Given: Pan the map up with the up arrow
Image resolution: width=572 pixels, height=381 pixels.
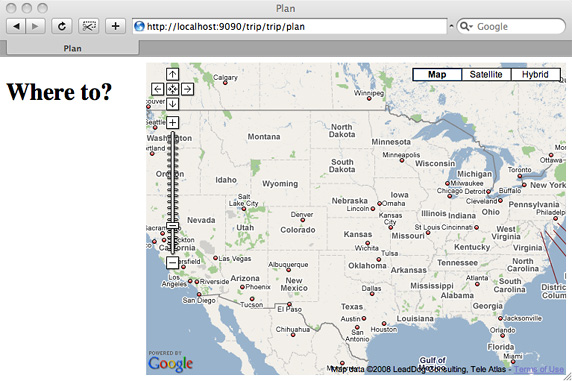Looking at the screenshot, I should [x=173, y=74].
